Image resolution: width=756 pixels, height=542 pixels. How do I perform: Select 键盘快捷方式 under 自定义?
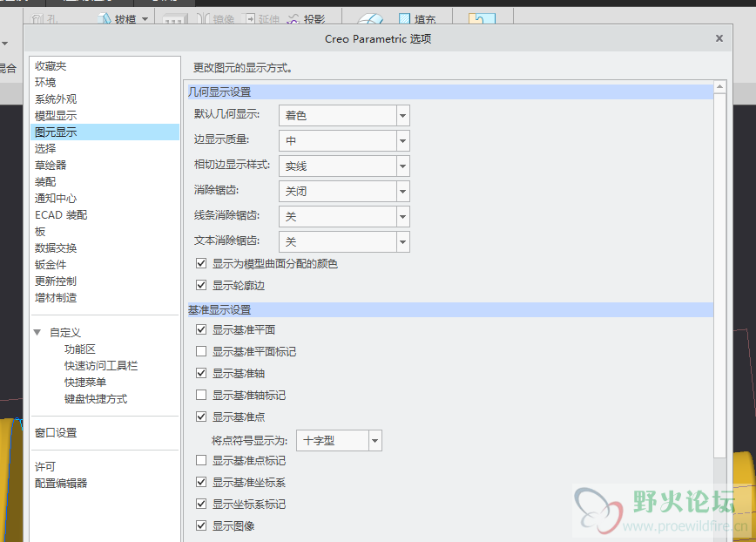pyautogui.click(x=96, y=399)
